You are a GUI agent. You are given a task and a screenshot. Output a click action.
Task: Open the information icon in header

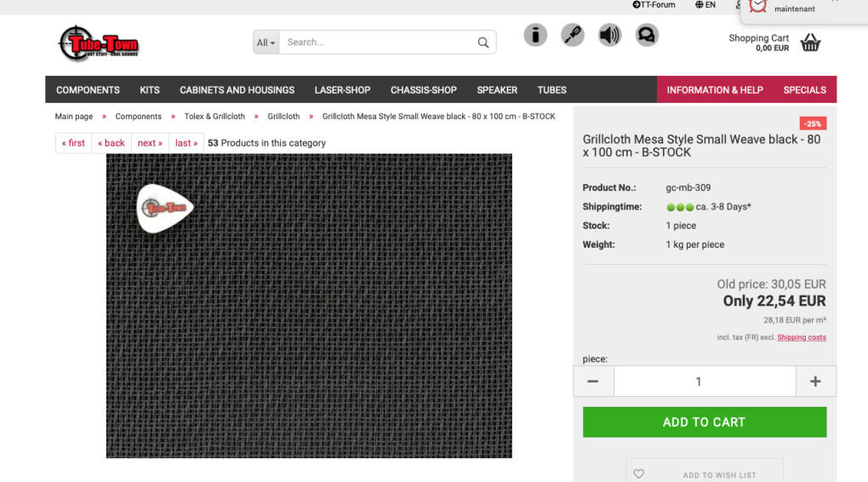[x=535, y=35]
